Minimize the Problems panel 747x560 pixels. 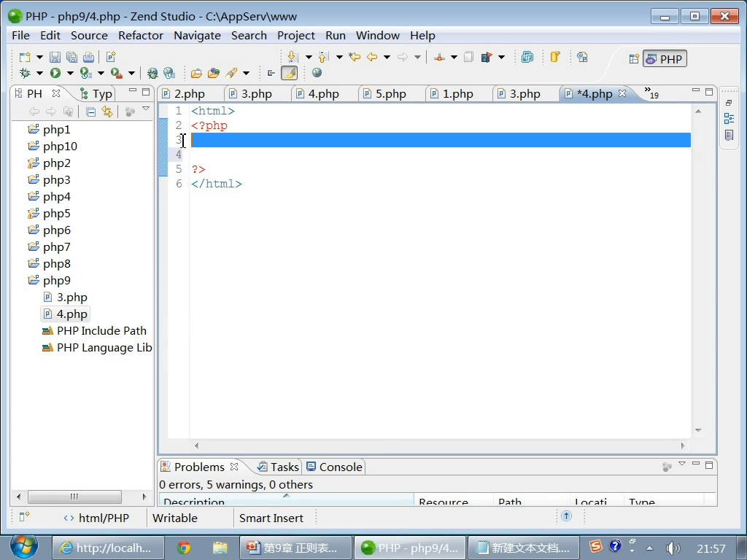pos(696,464)
